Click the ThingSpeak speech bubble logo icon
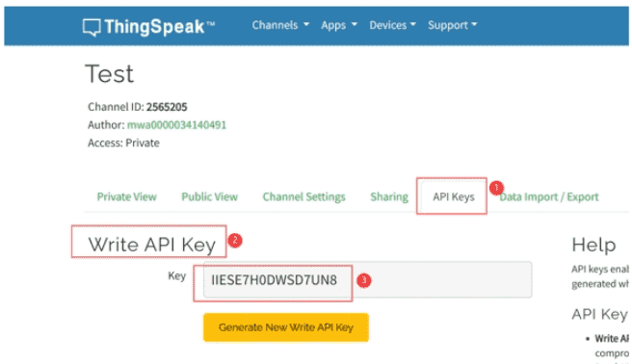 (92, 27)
